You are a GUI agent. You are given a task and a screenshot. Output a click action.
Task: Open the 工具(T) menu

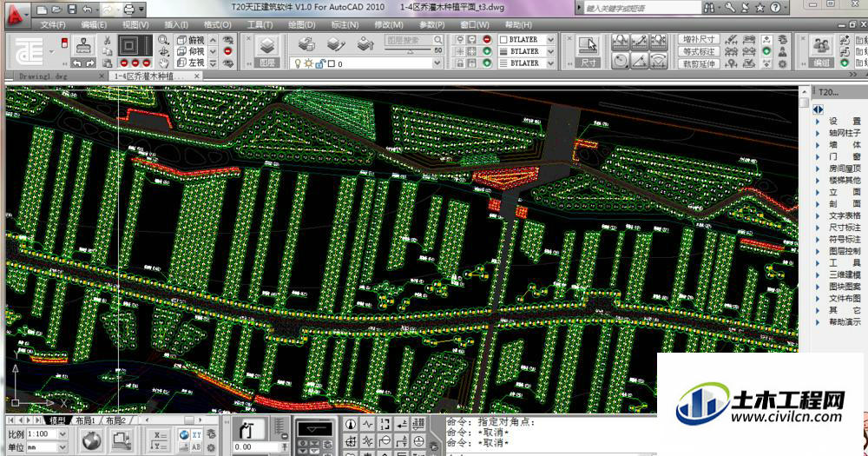click(260, 25)
